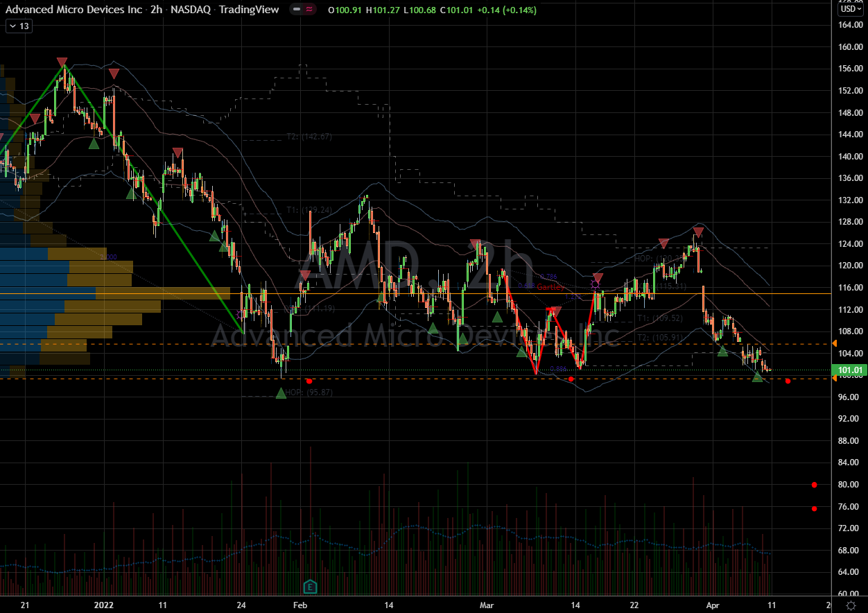
Task: Click the high value H101.27
Action: 384,10
